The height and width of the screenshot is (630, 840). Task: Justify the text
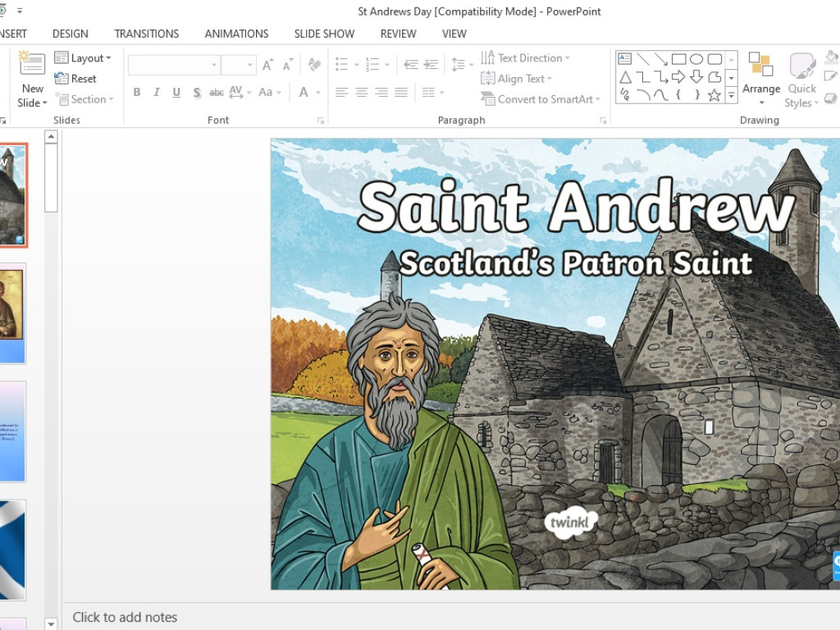click(401, 92)
